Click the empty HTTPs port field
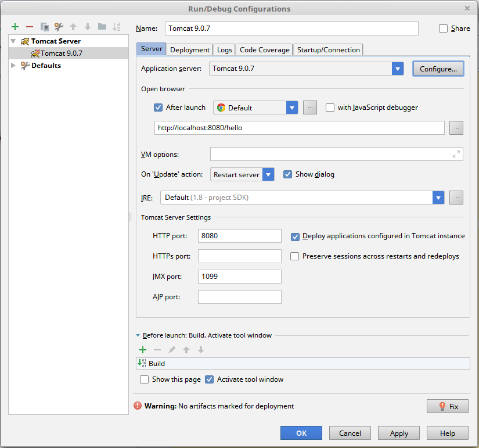The height and width of the screenshot is (448, 479). coord(239,256)
